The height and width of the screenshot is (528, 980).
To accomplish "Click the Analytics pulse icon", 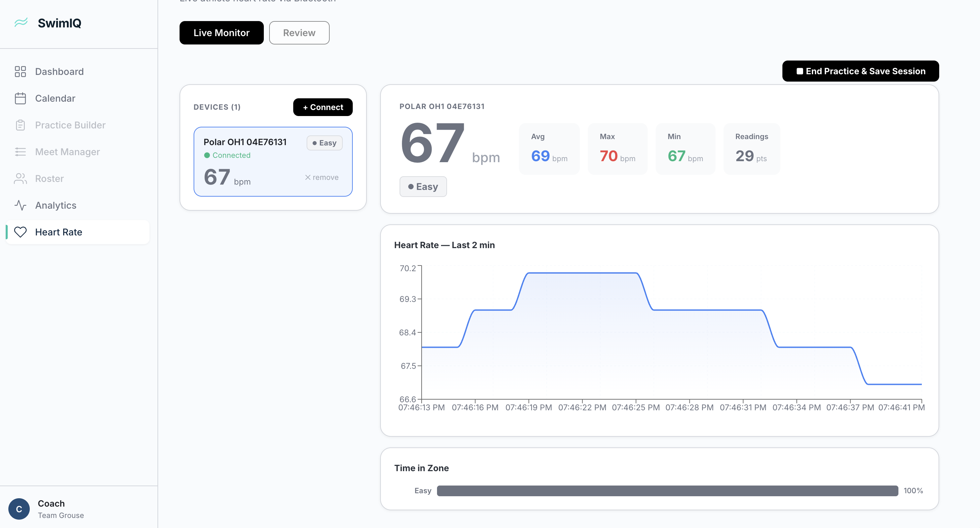I will 20,205.
